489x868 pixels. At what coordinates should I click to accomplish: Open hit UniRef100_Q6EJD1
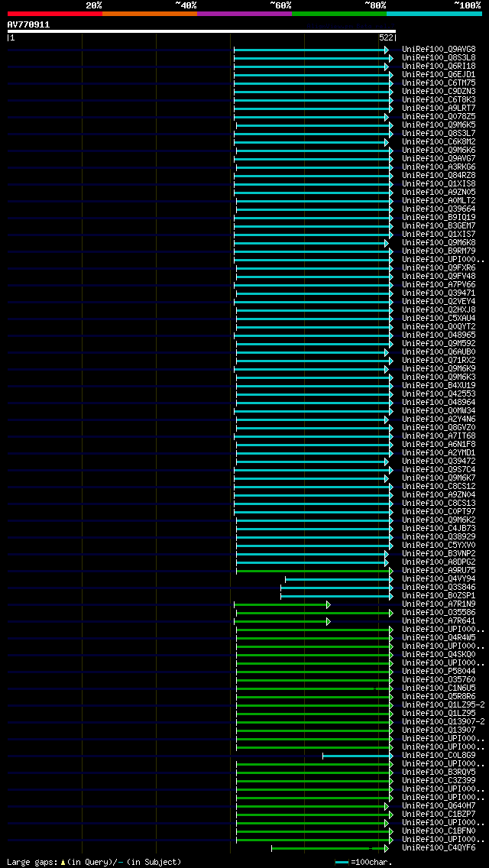pyautogui.click(x=439, y=74)
